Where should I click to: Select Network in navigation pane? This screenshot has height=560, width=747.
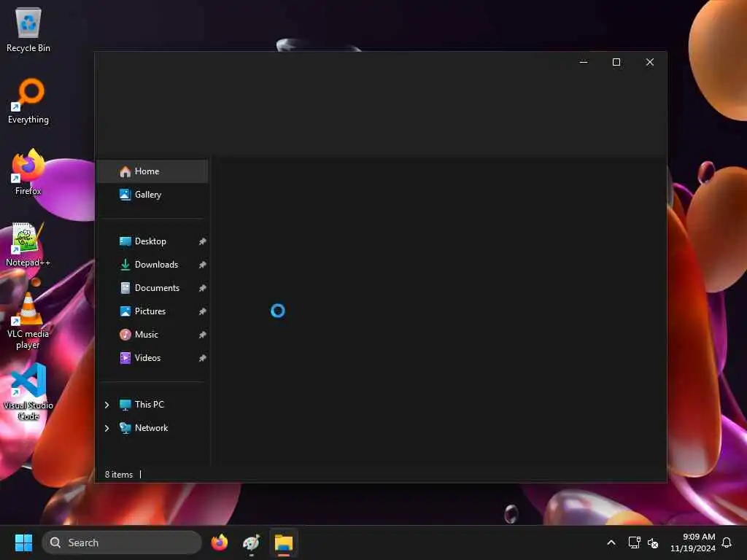[151, 427]
